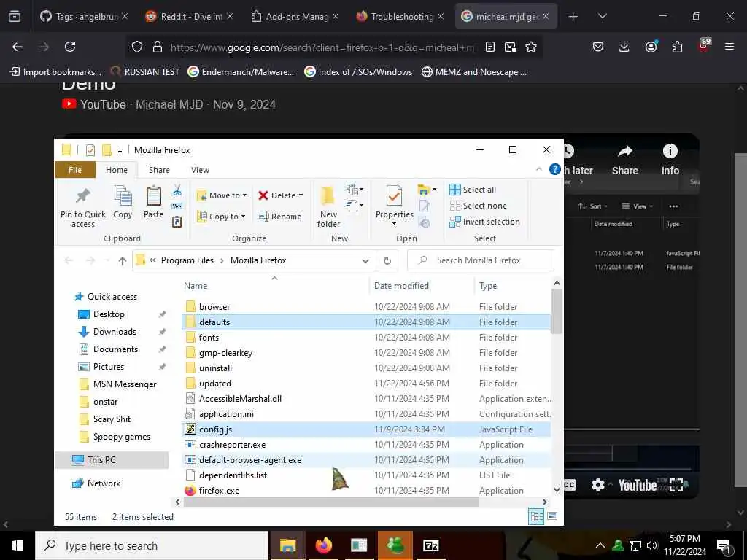Reload the page in Firefox browser

pyautogui.click(x=70, y=47)
